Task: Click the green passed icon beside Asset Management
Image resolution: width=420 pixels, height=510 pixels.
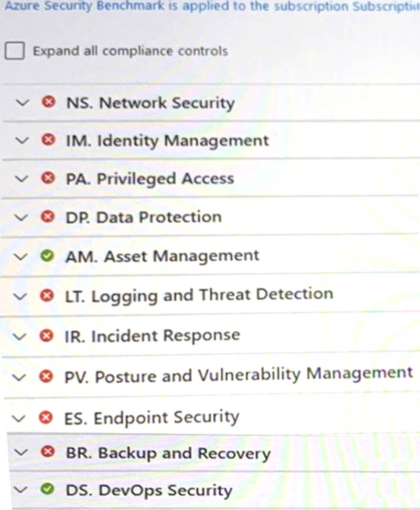Action: pos(46,256)
